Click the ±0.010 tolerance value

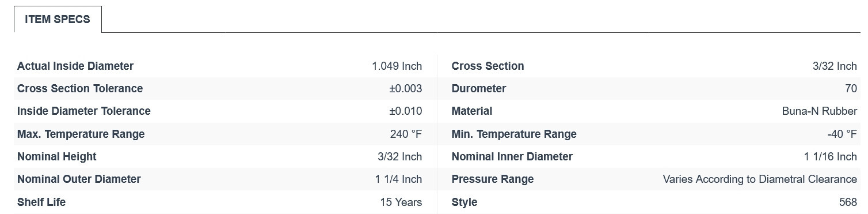(405, 111)
